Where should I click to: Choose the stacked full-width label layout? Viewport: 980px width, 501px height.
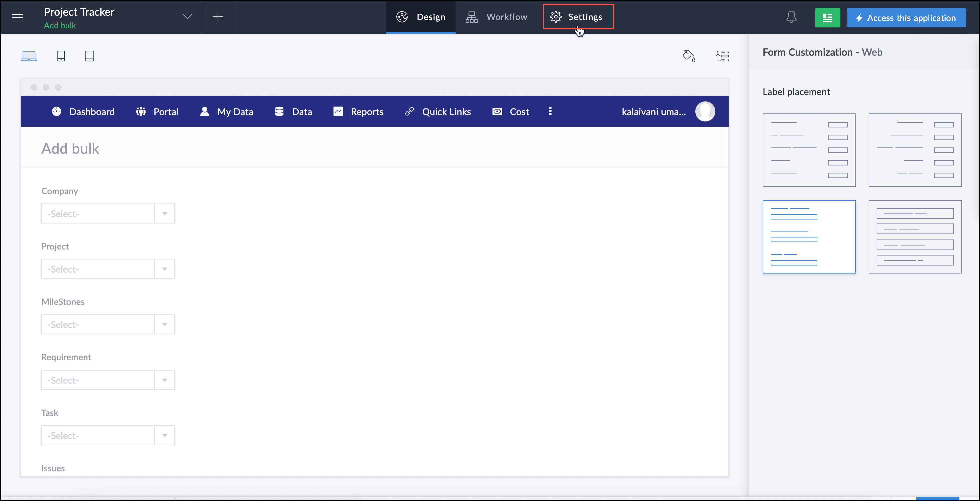(x=915, y=237)
